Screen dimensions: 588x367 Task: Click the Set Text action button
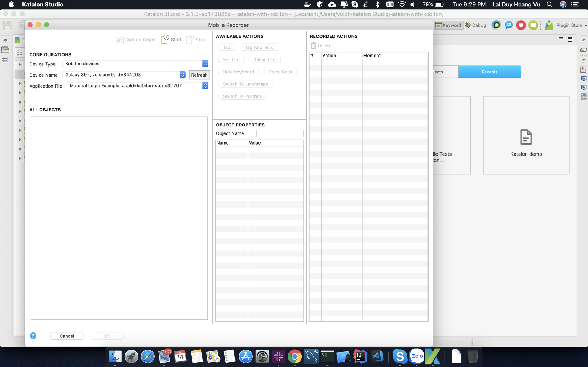[232, 59]
